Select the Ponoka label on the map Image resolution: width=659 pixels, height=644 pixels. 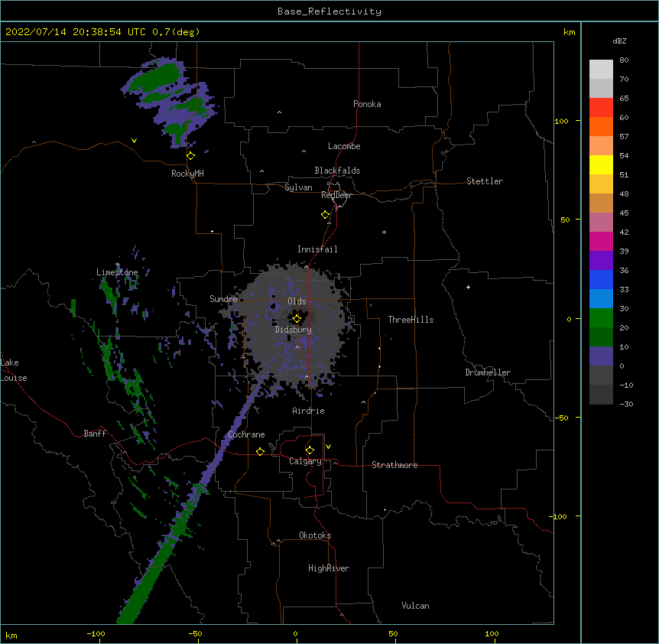pos(367,104)
